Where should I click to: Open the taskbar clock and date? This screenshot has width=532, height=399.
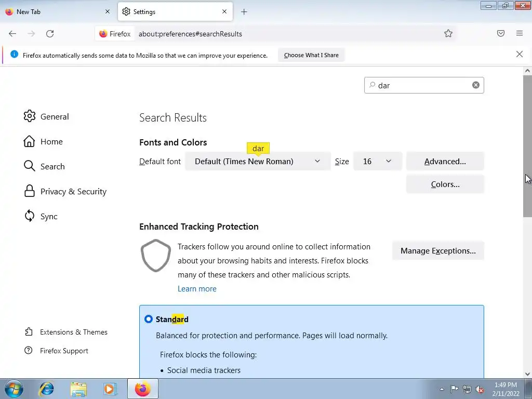point(506,389)
